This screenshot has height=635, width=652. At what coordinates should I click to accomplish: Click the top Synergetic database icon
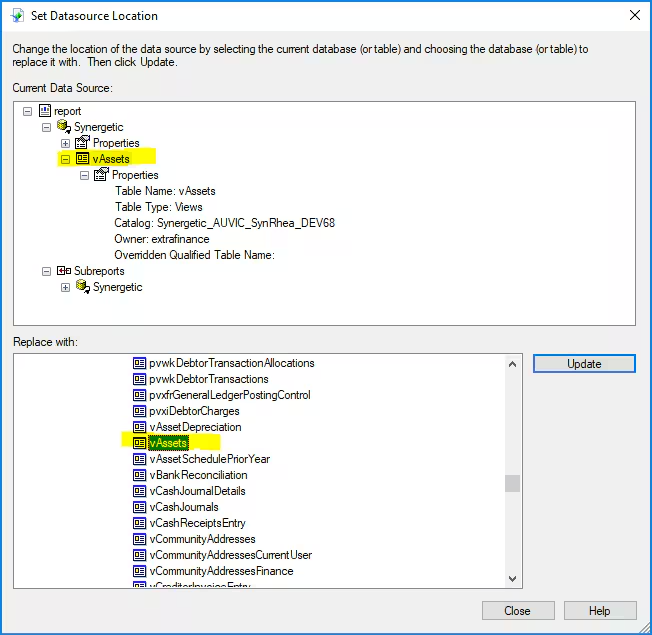(64, 126)
